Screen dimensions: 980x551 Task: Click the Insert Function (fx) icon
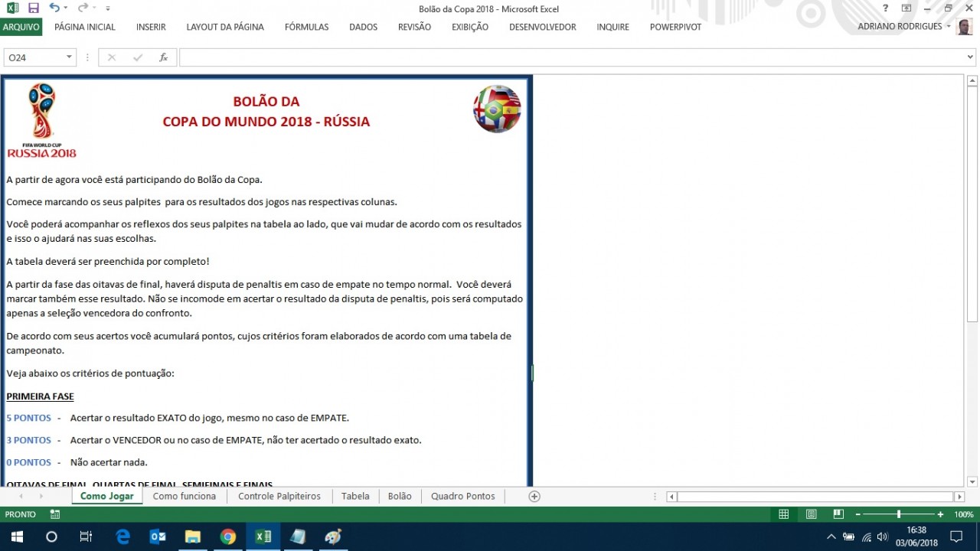tap(163, 56)
